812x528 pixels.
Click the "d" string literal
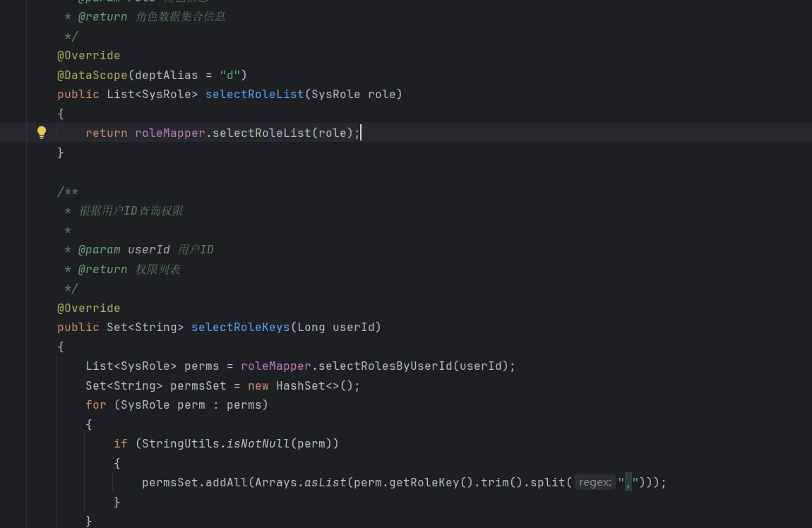(230, 75)
